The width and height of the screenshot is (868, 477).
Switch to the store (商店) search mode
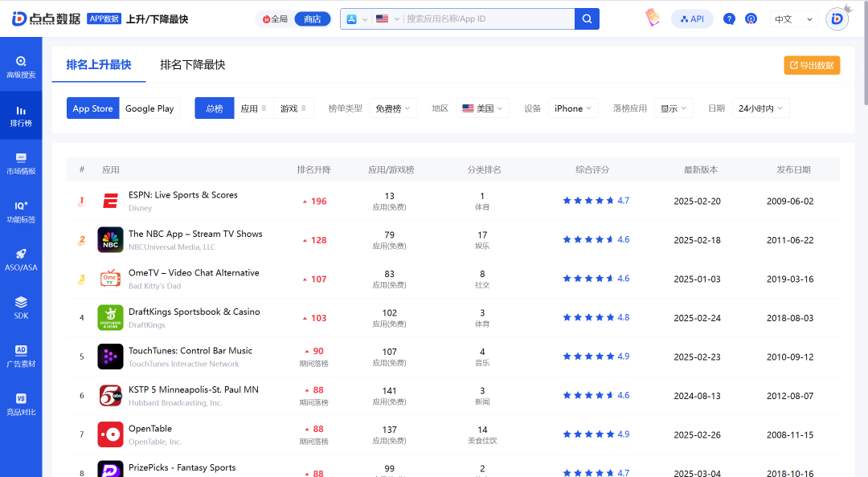[x=312, y=18]
